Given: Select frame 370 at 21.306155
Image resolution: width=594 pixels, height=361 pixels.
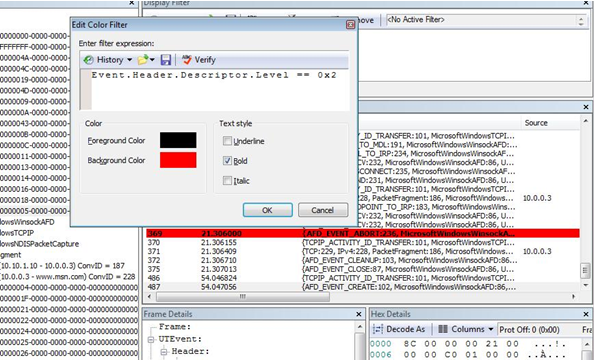Looking at the screenshot, I should point(363,242).
